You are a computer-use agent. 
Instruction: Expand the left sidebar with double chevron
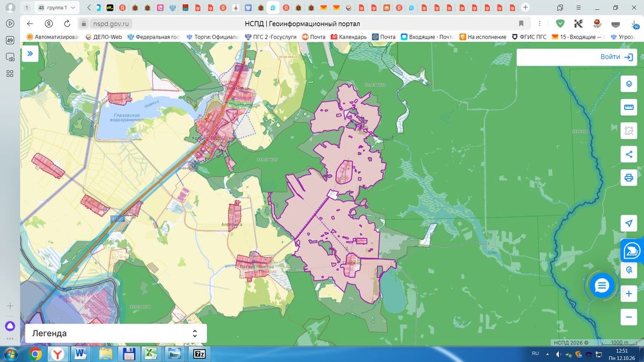30,54
